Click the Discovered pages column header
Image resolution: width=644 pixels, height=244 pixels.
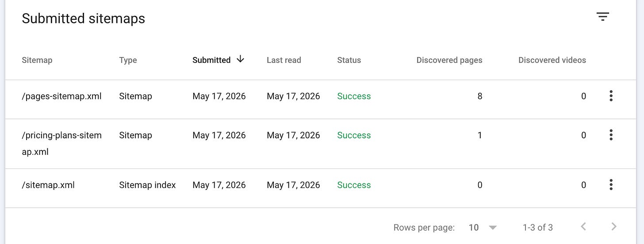click(x=449, y=60)
